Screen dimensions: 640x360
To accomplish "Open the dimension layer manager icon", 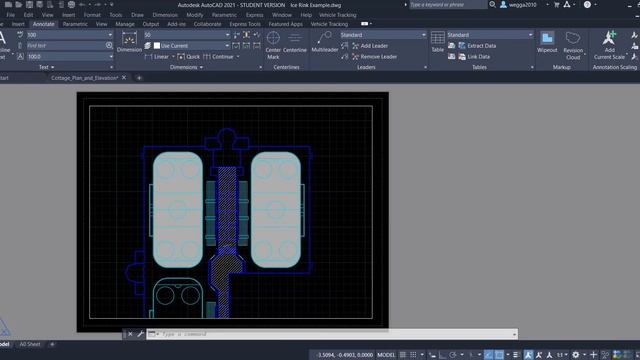I will pos(148,46).
